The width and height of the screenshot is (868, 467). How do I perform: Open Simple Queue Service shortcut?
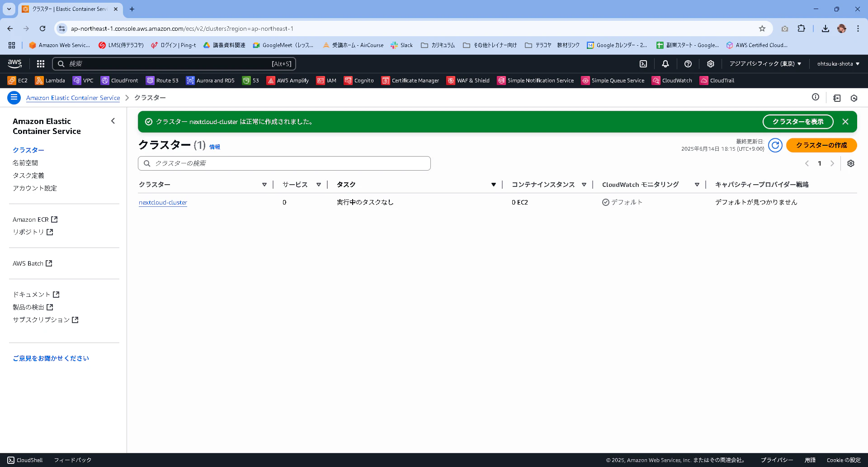[x=613, y=81]
